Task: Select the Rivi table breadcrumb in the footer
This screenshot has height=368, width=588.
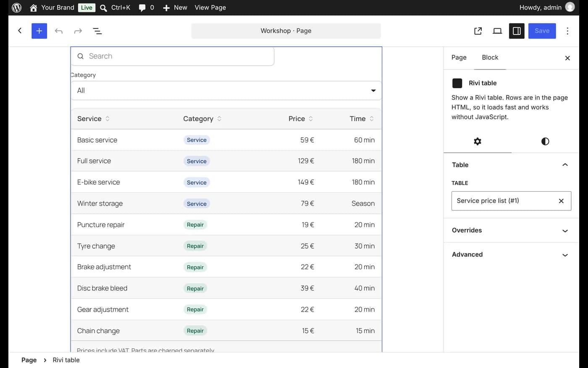Action: 66,360
